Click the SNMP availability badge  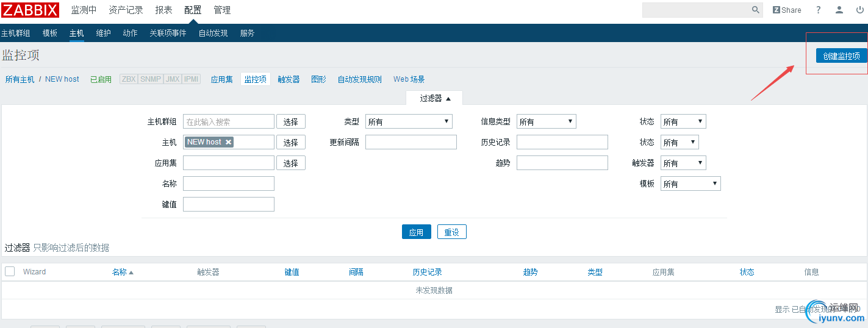(151, 79)
